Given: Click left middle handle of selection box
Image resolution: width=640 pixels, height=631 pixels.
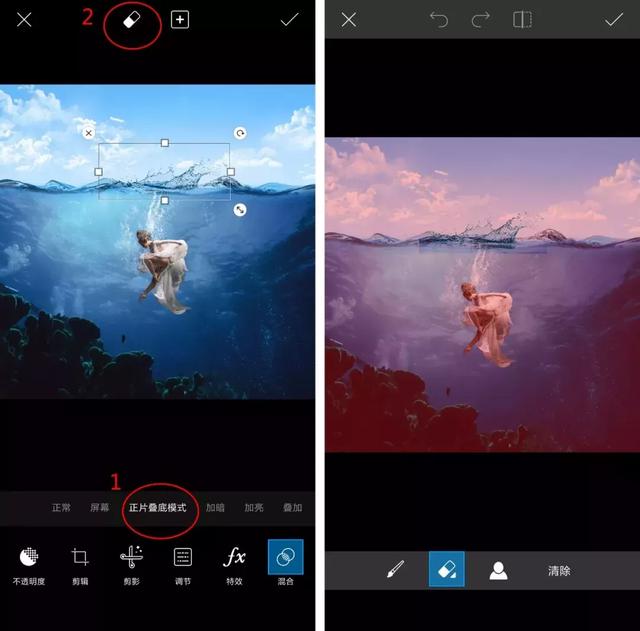Looking at the screenshot, I should tap(98, 172).
